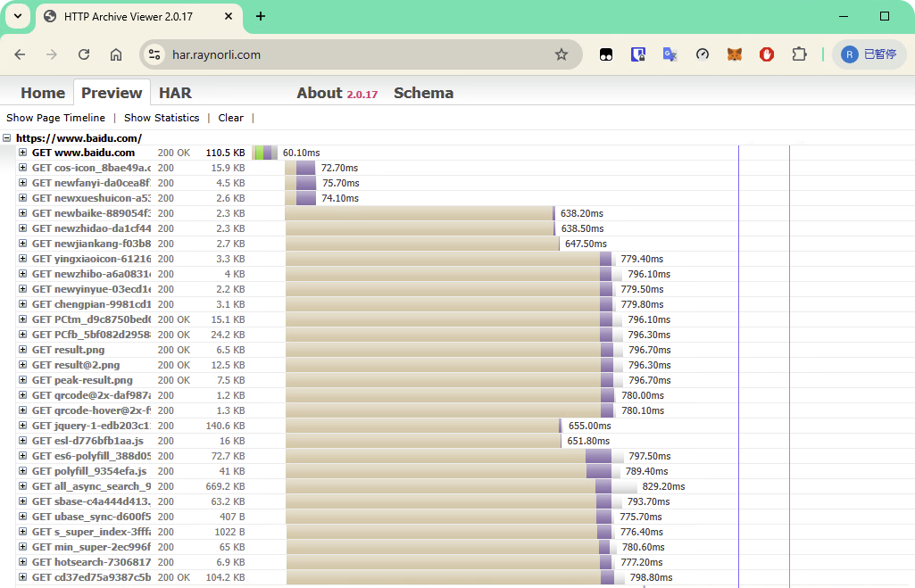
Task: Click the waterfall bar for newzhidao request
Action: point(420,228)
